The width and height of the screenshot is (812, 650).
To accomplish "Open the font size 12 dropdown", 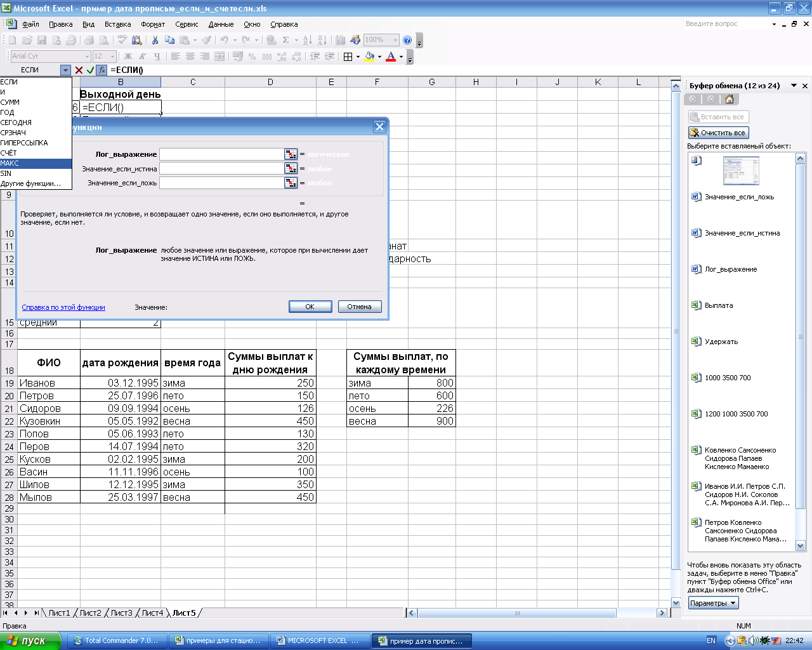I will pos(112,56).
